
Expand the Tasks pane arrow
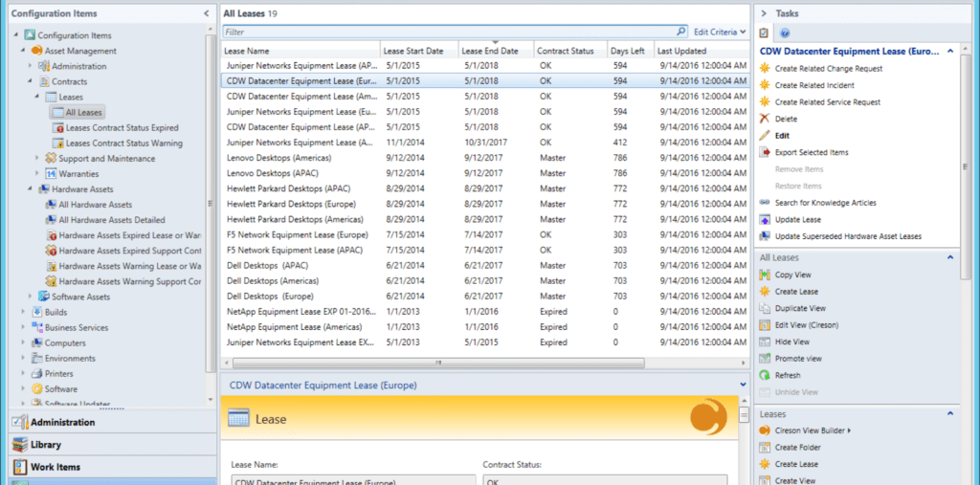point(764,13)
